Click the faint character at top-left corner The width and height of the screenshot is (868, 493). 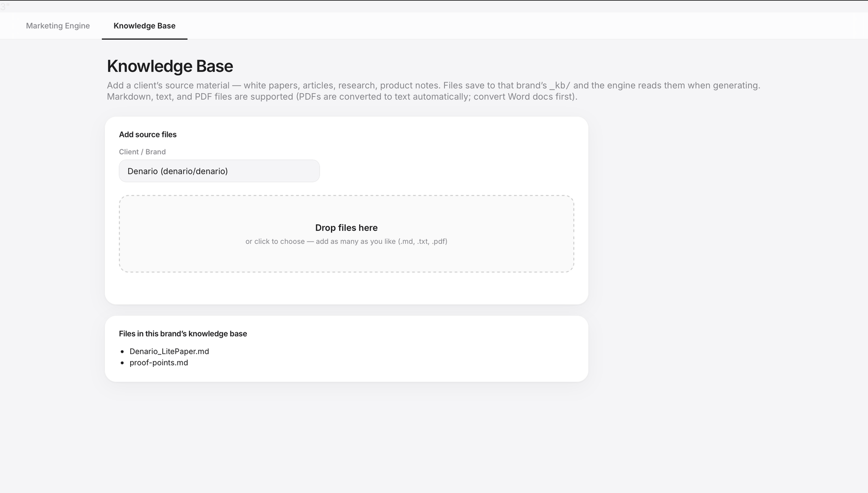(5, 7)
